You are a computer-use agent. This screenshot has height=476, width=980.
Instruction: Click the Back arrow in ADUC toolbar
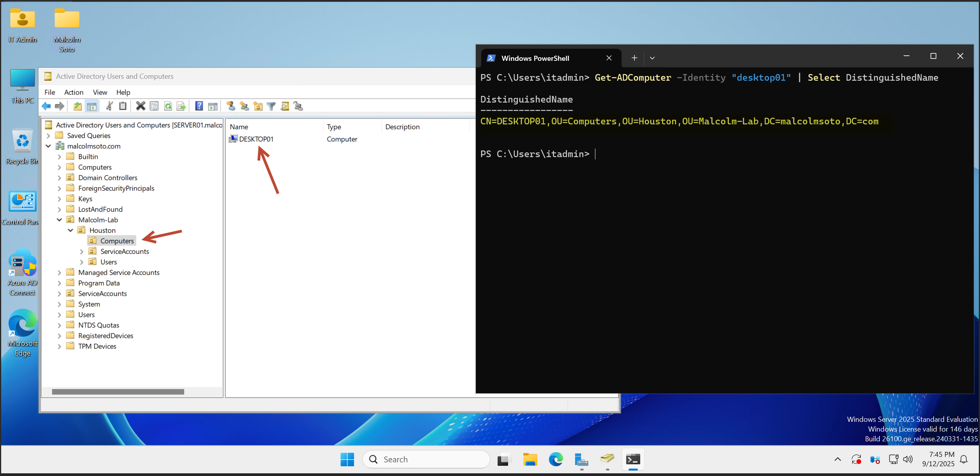click(x=46, y=106)
